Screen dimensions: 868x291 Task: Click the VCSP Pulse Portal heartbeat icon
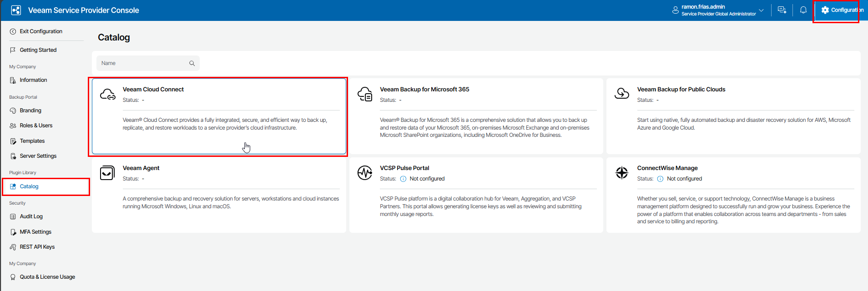coord(365,173)
